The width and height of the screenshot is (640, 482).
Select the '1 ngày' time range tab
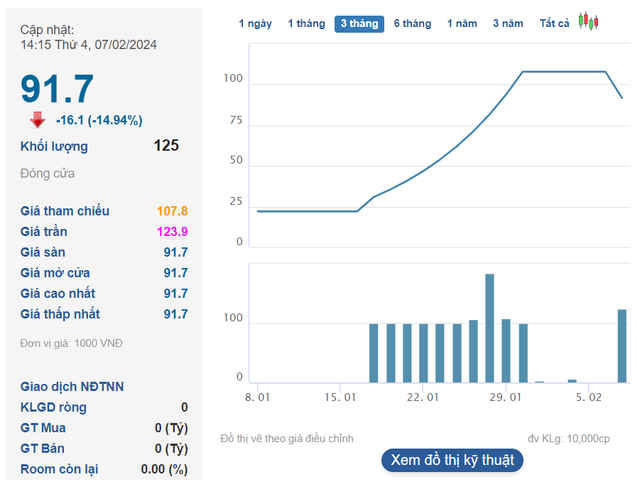coord(256,23)
